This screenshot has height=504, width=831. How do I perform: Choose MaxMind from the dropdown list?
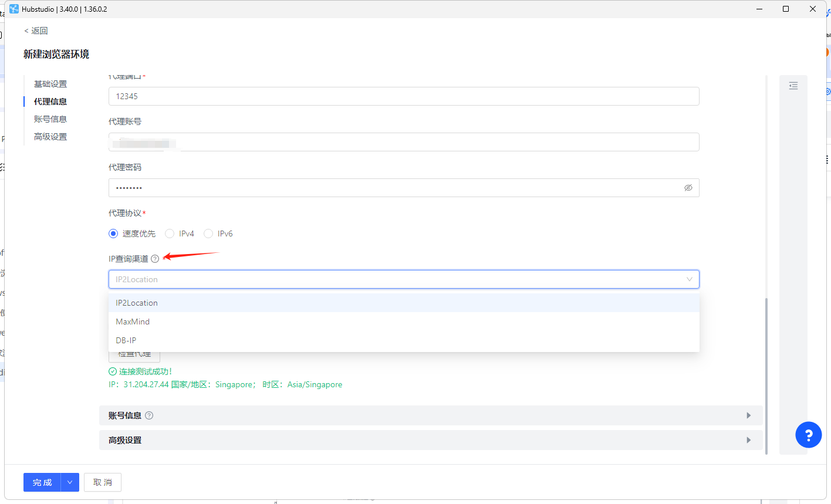pos(133,322)
